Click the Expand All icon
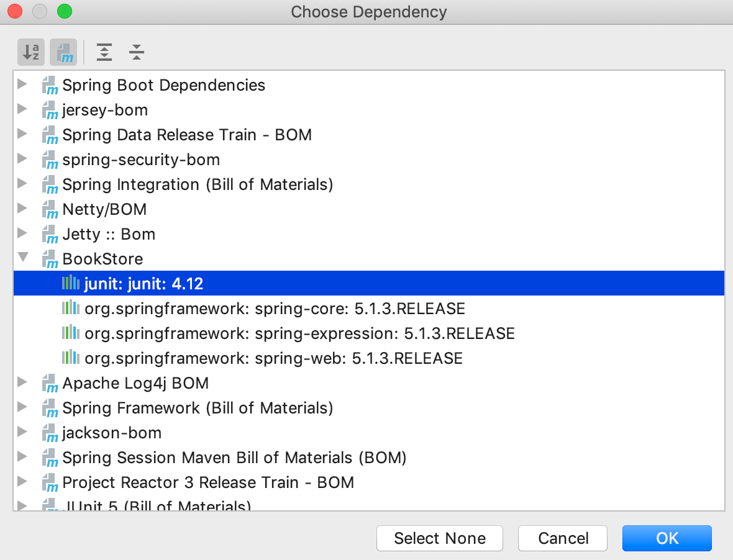This screenshot has height=560, width=733. point(104,52)
